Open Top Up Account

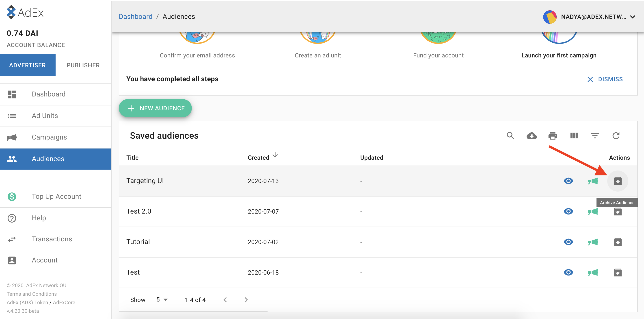pos(56,197)
